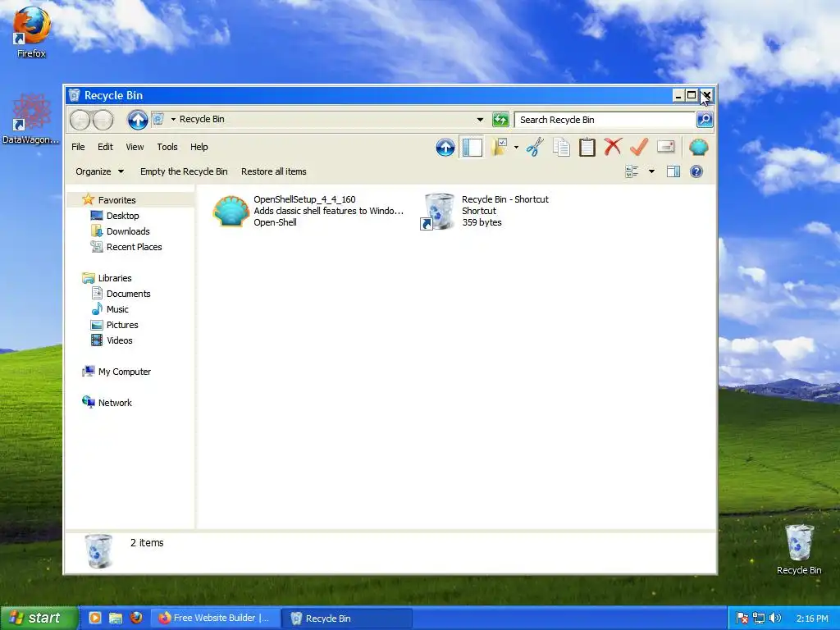Click the Action Center flag tray icon
The height and width of the screenshot is (630, 840).
(x=742, y=619)
